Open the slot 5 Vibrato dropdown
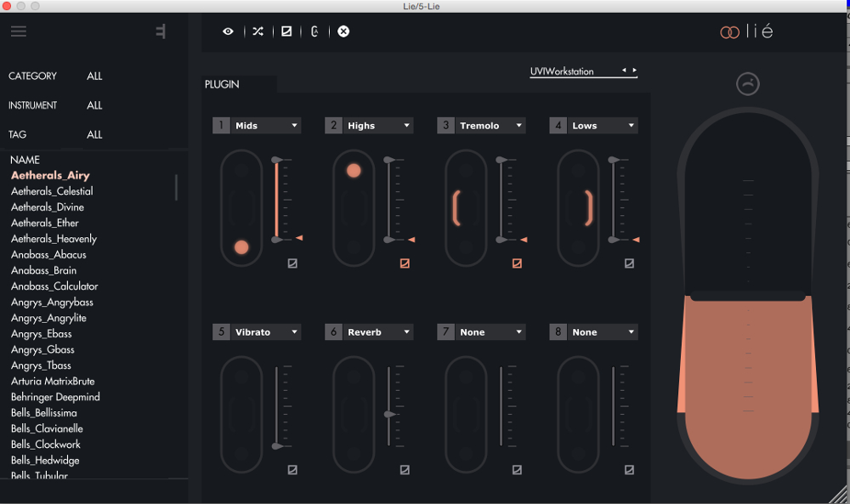Viewport: 850px width, 504px height. click(266, 331)
